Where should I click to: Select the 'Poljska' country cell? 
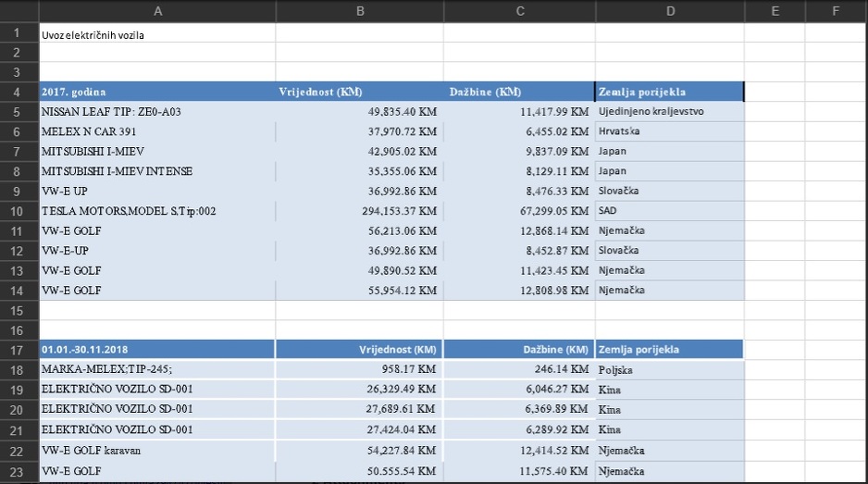pos(670,370)
